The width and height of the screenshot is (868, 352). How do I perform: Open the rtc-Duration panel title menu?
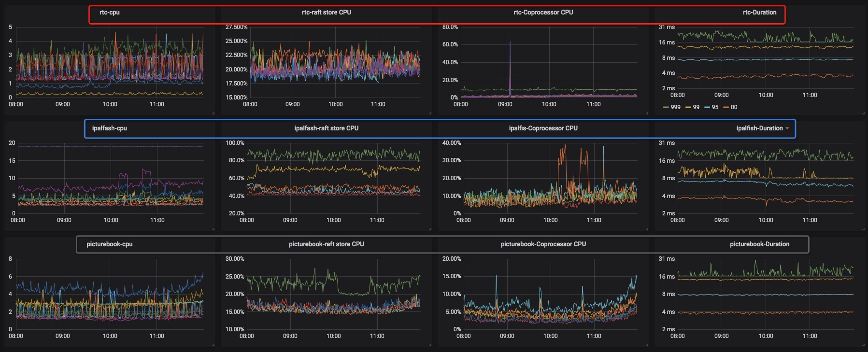[760, 13]
